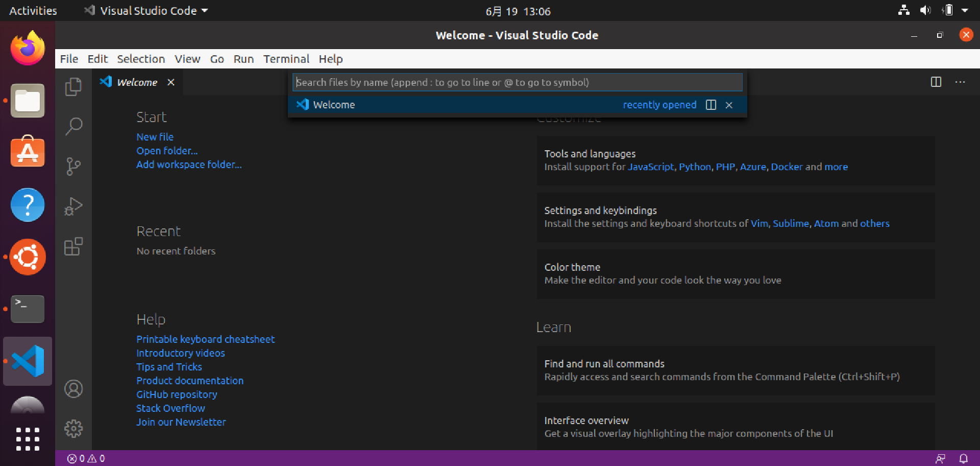Open the Run menu
This screenshot has width=980, height=466.
point(243,59)
